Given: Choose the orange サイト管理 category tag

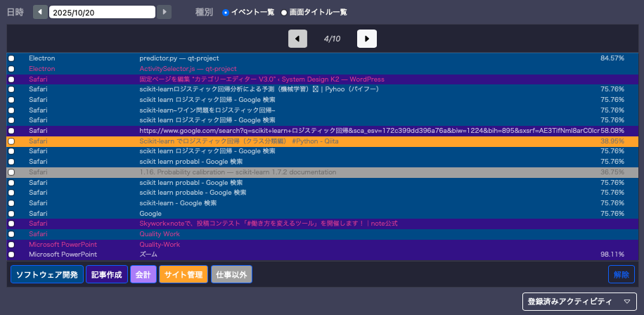Looking at the screenshot, I should click(183, 274).
